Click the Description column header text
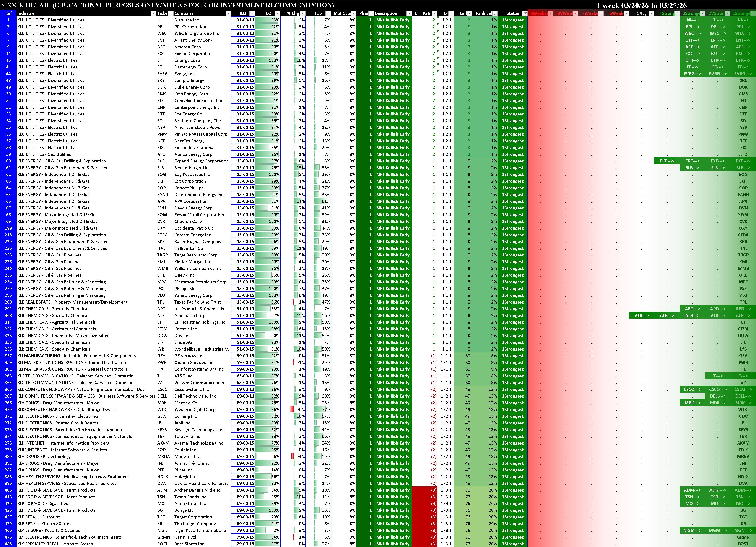Screen dimensions: 756x547 pos(386,13)
